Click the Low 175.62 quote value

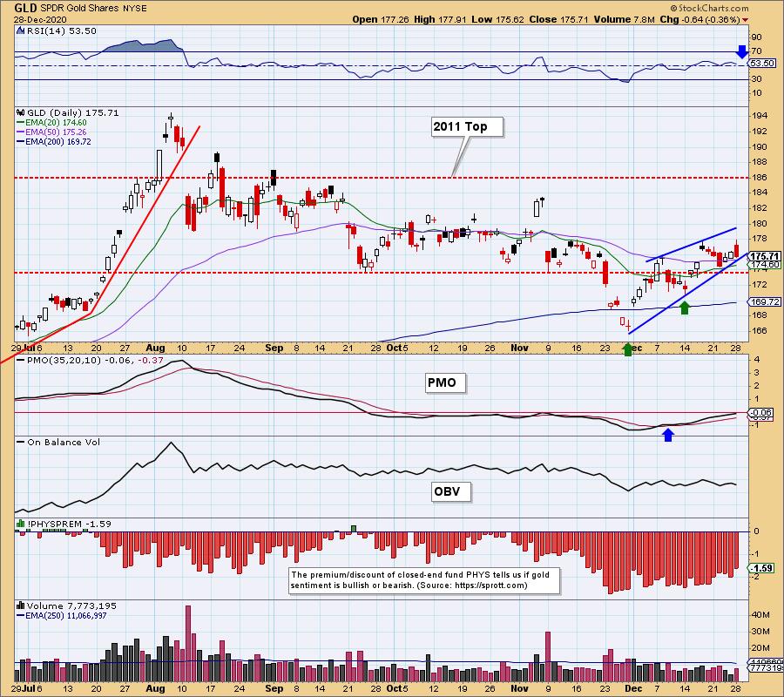pos(497,19)
